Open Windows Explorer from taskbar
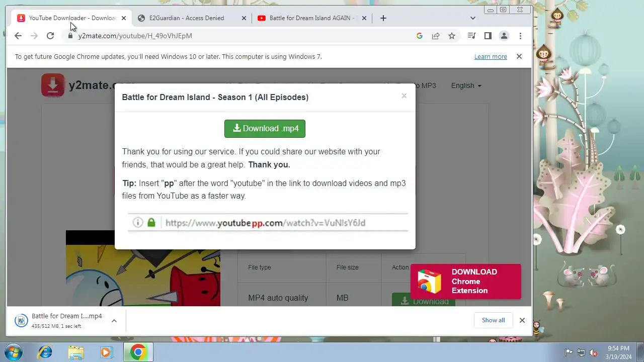This screenshot has width=644, height=362. tap(76, 352)
